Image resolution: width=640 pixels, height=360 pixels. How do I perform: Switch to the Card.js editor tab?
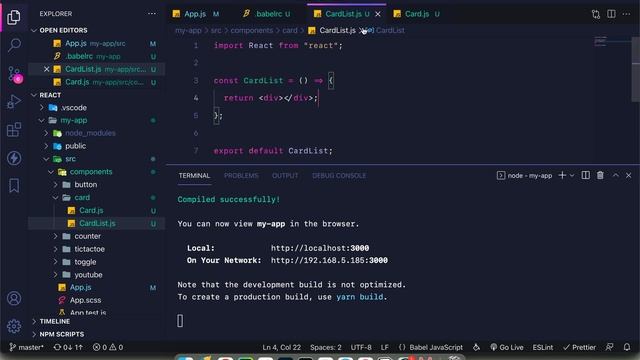tap(416, 14)
